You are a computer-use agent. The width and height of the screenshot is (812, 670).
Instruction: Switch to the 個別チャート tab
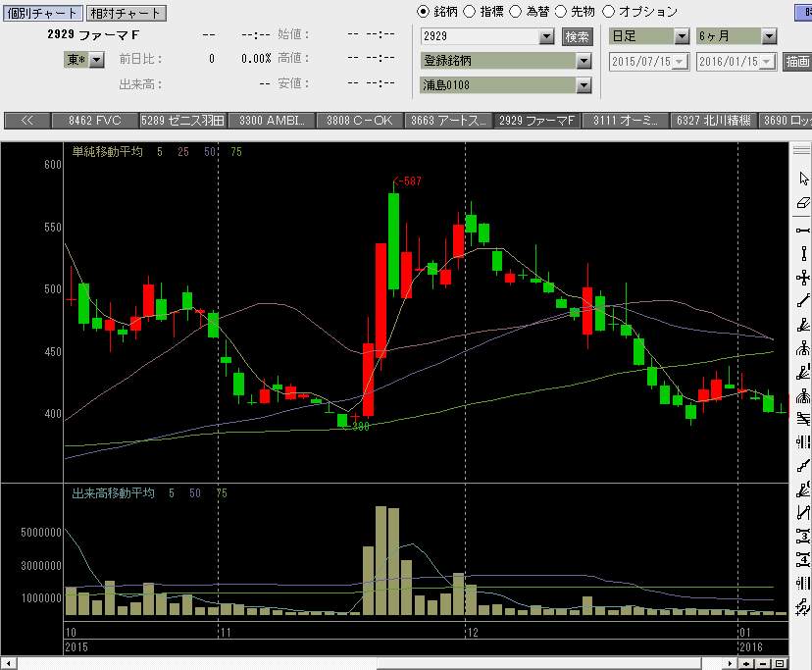[x=42, y=13]
